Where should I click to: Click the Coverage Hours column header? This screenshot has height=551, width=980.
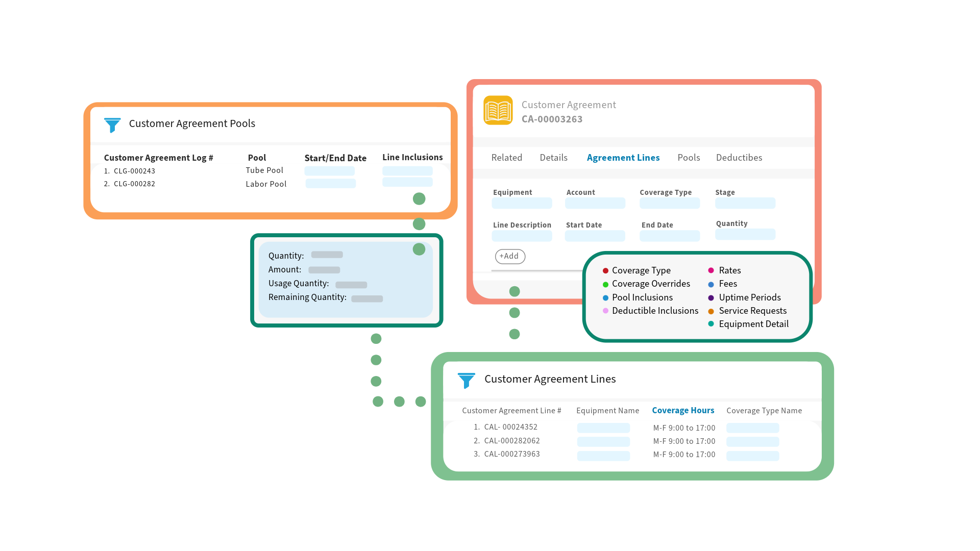click(683, 411)
